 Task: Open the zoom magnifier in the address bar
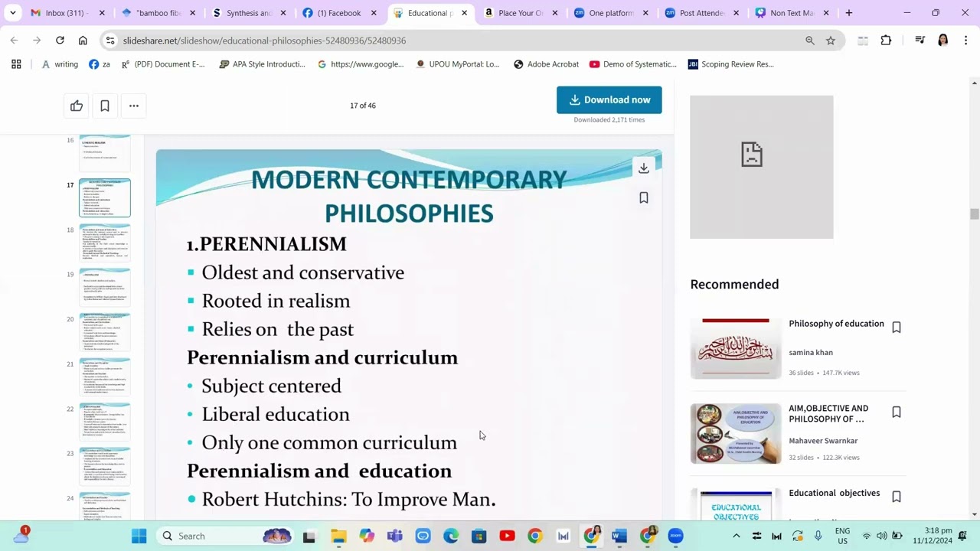coord(810,41)
